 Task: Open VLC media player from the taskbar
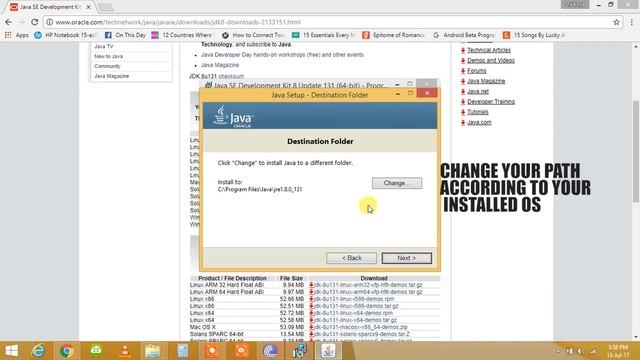pyautogui.click(x=125, y=351)
